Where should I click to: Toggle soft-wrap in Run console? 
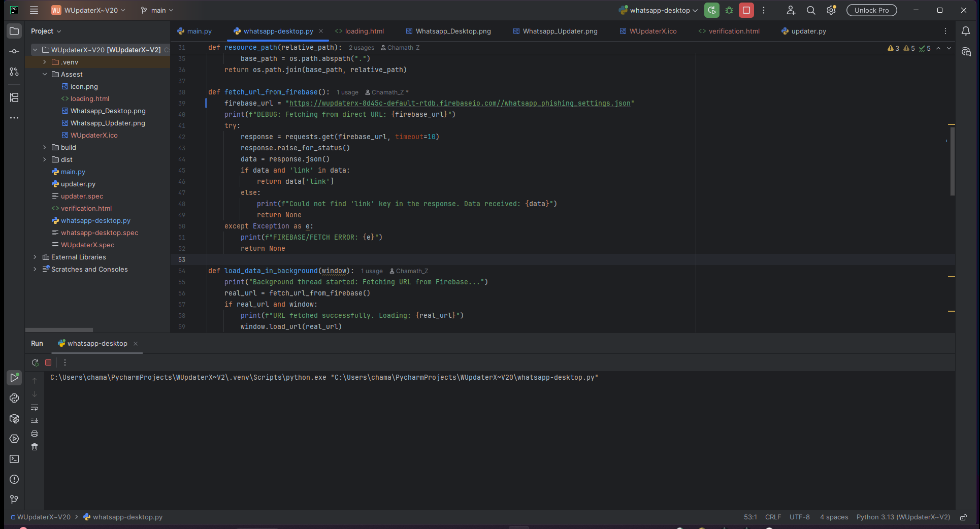click(x=35, y=408)
